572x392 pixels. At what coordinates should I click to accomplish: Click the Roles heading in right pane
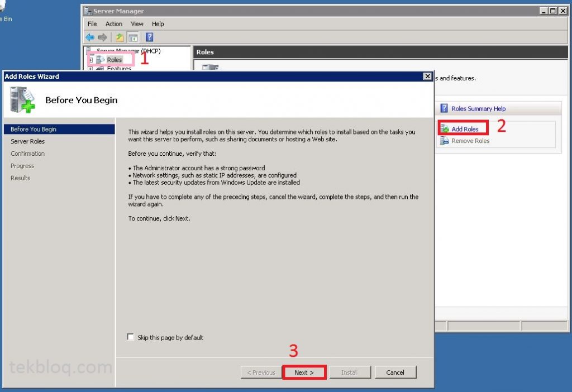pyautogui.click(x=204, y=52)
